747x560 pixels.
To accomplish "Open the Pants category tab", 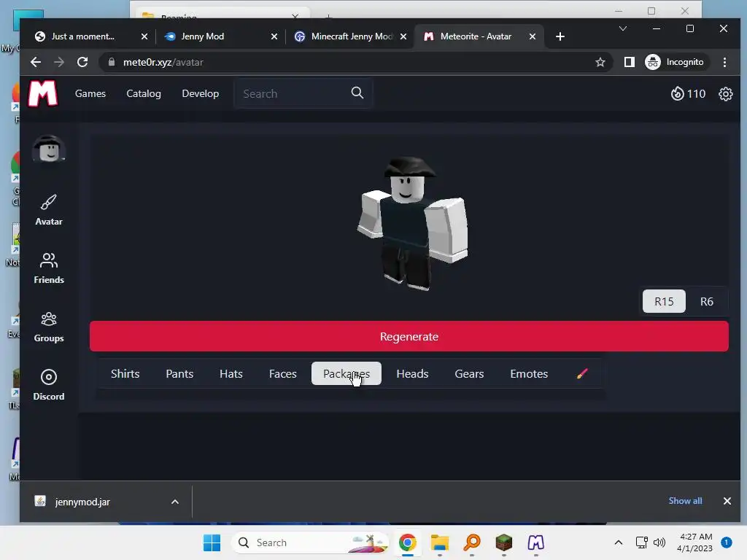I will click(x=179, y=374).
